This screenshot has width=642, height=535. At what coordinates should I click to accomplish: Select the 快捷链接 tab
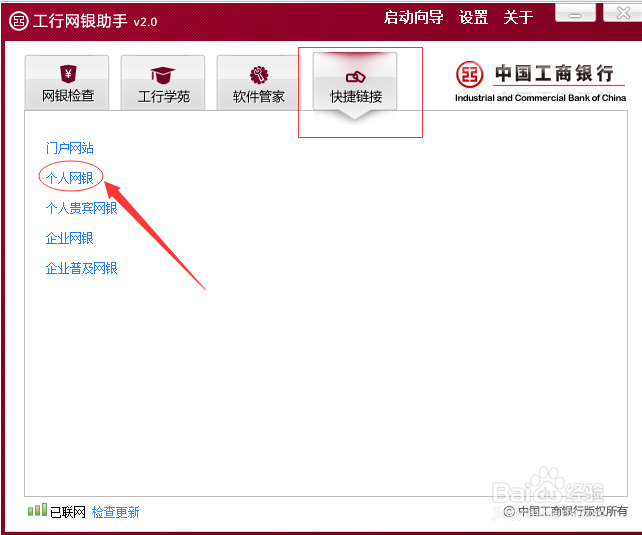click(x=355, y=81)
